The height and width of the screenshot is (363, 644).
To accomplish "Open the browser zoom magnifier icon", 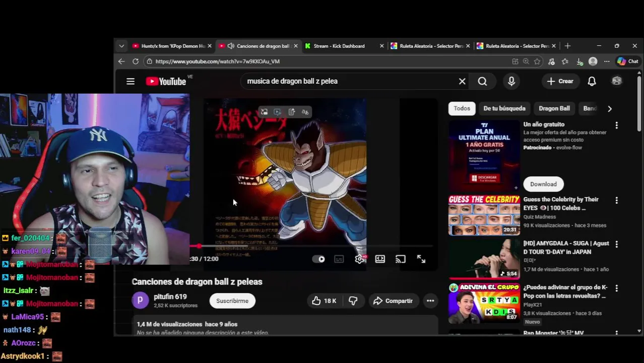I will (x=526, y=62).
